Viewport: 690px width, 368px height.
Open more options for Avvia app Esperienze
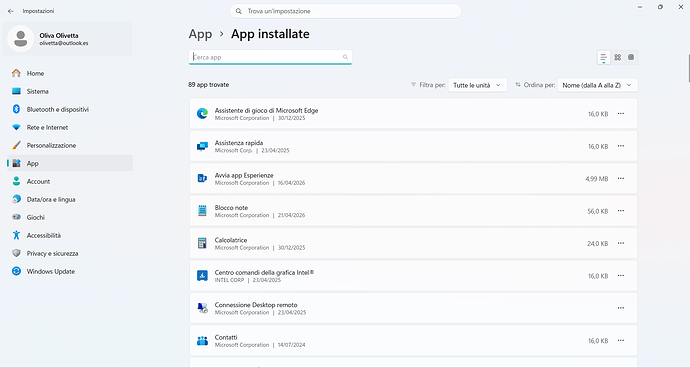point(621,178)
